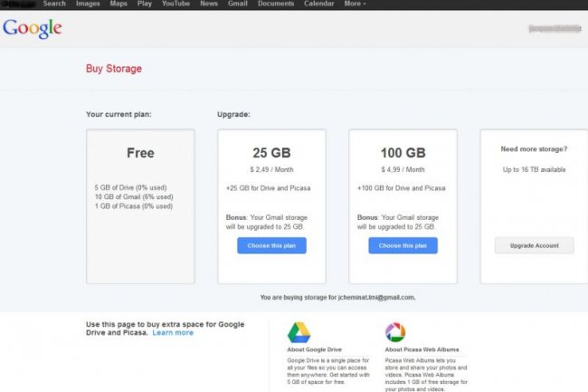Open Gmail from the top bar
This screenshot has height=392, width=588.
coord(238,4)
